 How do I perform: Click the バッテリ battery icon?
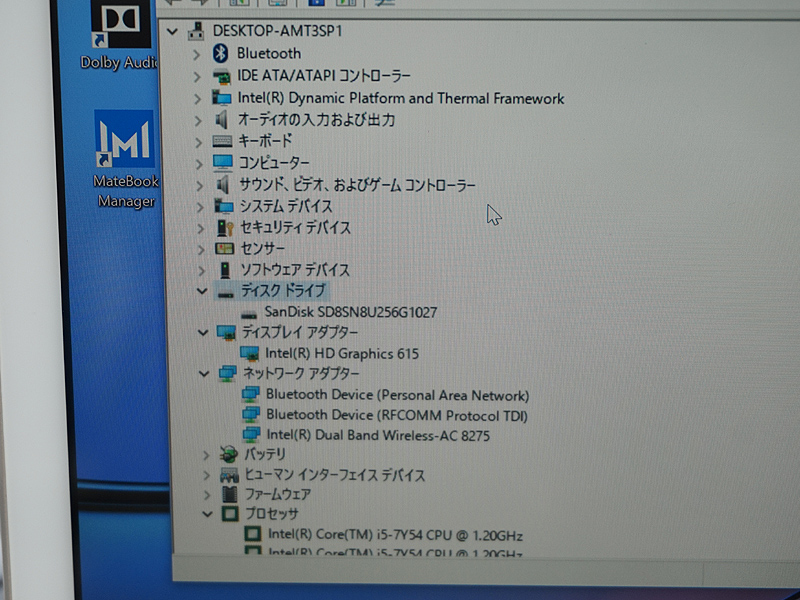(229, 454)
